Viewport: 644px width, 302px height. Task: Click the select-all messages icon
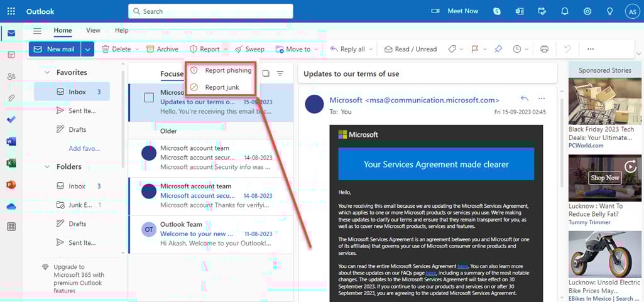click(x=266, y=73)
